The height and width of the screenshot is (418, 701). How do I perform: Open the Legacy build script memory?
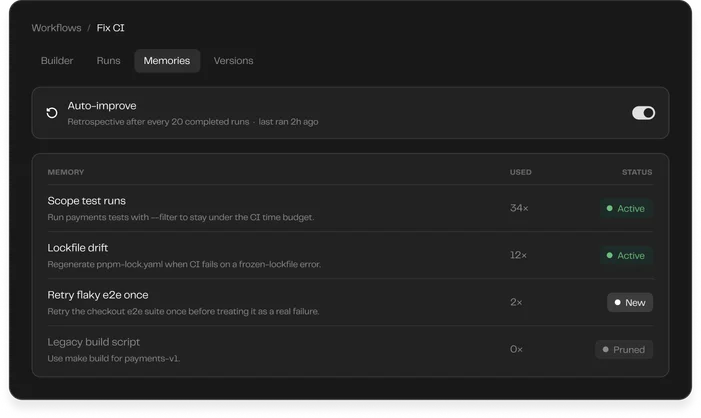coord(350,350)
